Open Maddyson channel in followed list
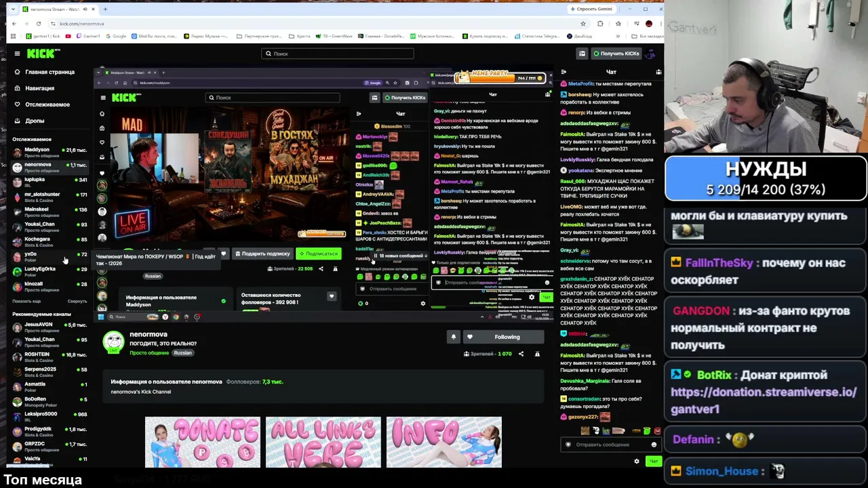868x488 pixels. click(50, 152)
